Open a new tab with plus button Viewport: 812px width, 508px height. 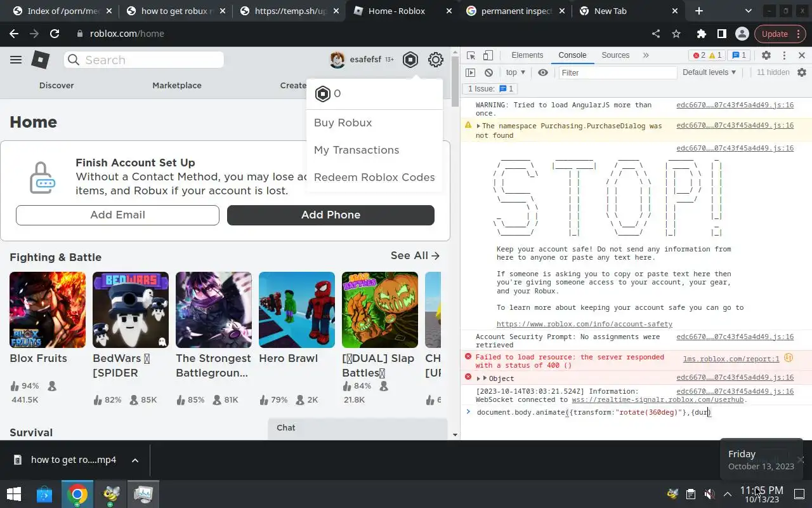tap(699, 11)
